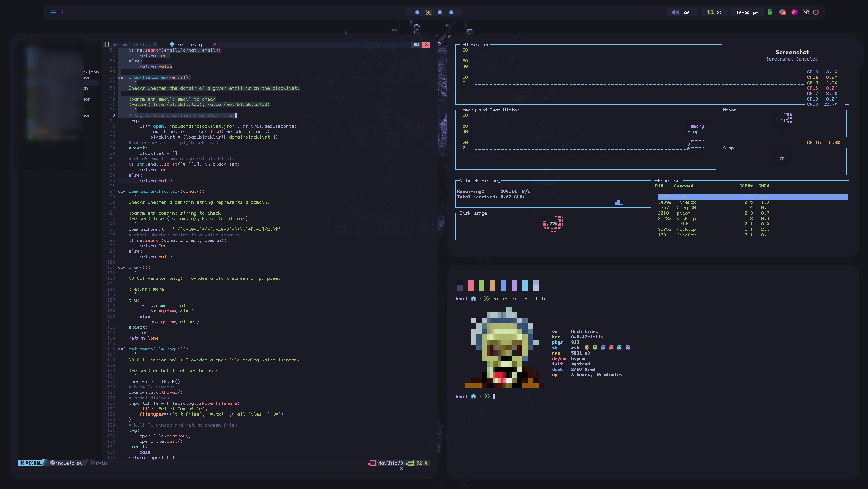
Task: Open the hamburger menu in top bar
Action: click(x=53, y=13)
